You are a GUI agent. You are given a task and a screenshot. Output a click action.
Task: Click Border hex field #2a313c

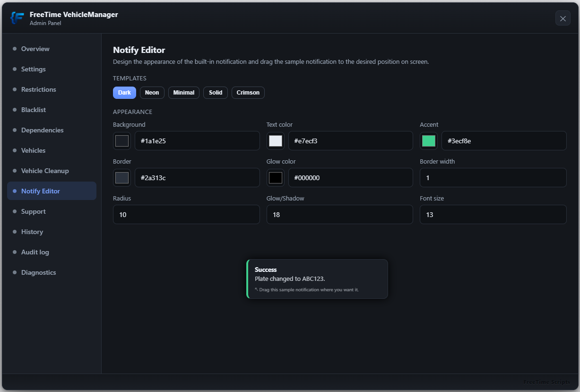pyautogui.click(x=197, y=178)
